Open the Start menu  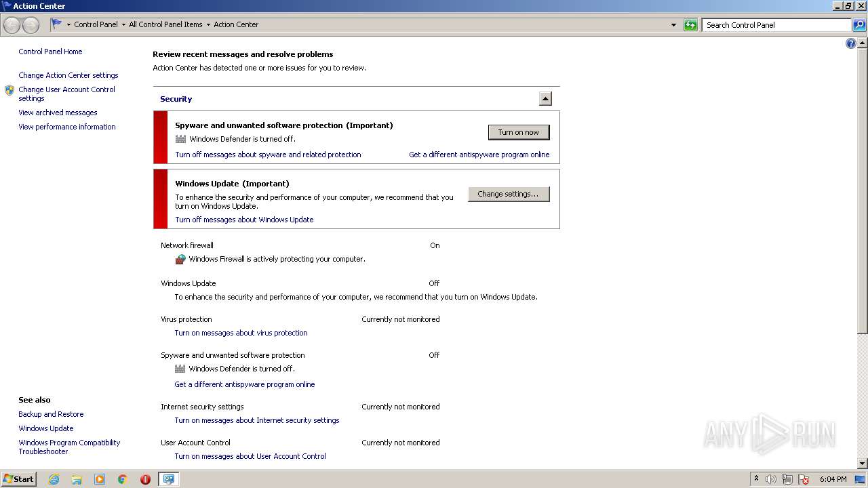pos(19,479)
